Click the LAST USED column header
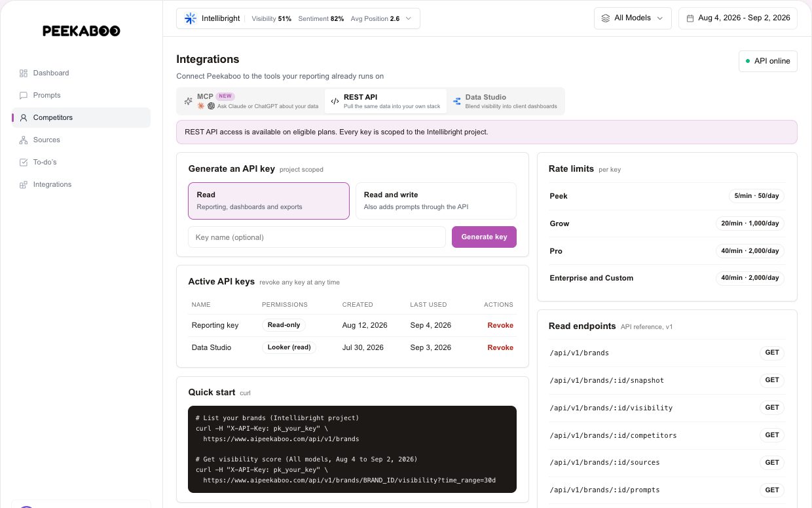The height and width of the screenshot is (508, 812). [x=428, y=305]
